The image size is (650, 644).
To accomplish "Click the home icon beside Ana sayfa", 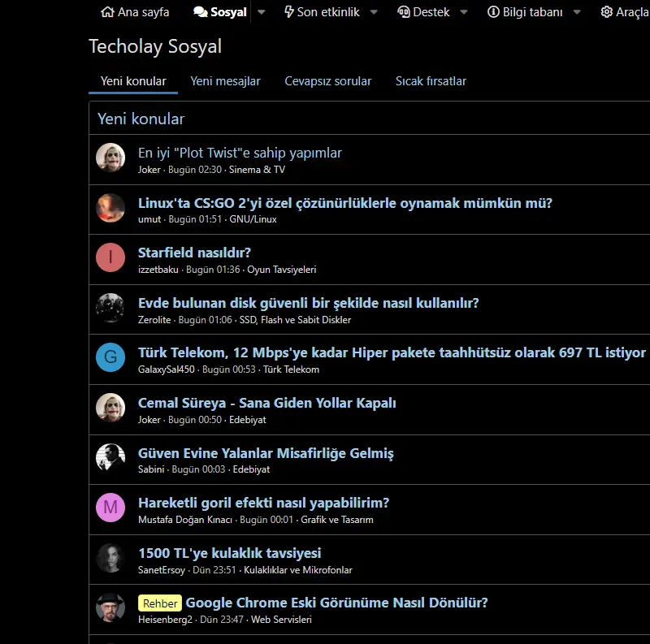I will [107, 12].
